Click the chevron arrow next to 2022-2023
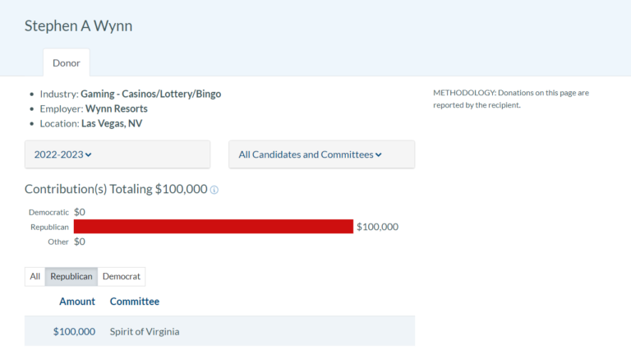This screenshot has height=364, width=631. pos(89,155)
